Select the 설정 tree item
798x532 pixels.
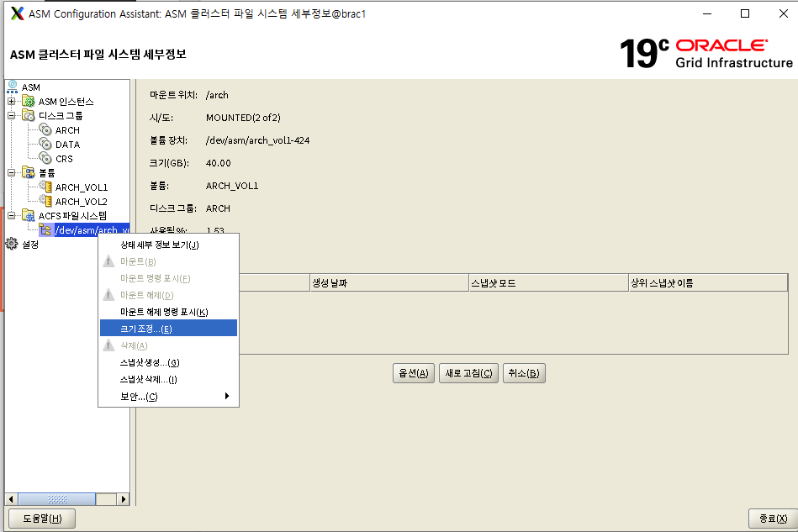pos(30,245)
